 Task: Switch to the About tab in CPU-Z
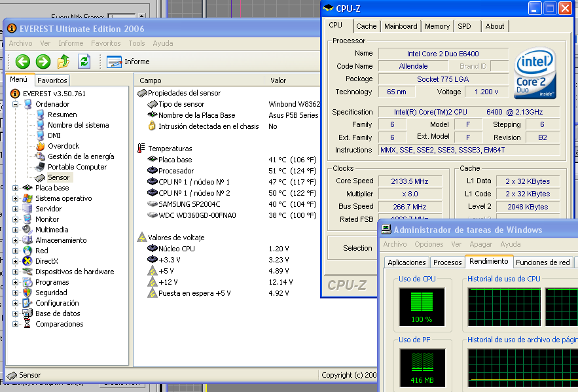tap(495, 26)
